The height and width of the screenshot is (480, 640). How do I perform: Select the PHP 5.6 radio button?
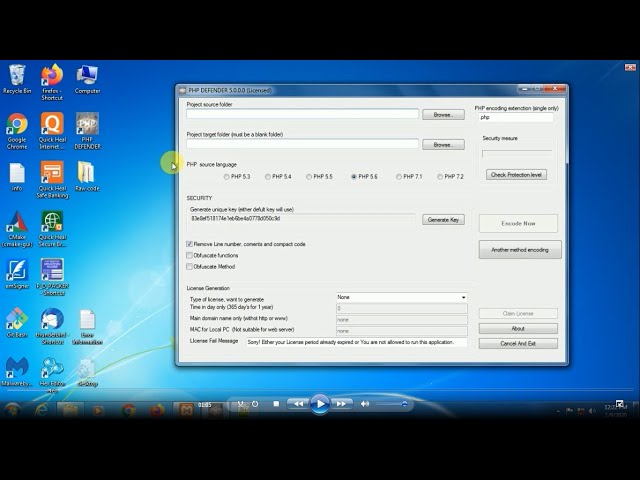point(354,177)
